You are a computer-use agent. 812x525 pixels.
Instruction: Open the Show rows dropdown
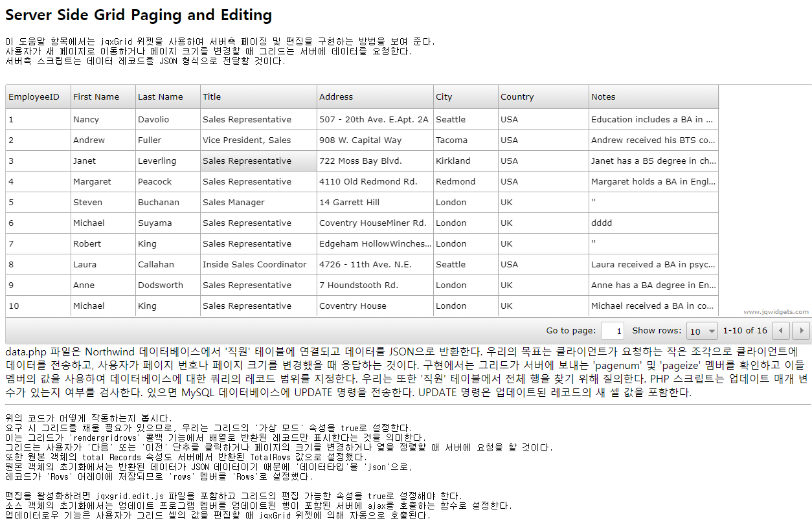[x=702, y=331]
